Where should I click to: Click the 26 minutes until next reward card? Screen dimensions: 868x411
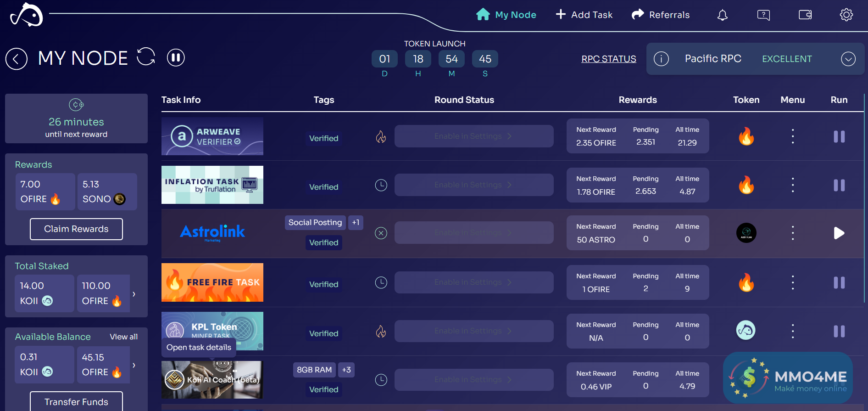click(x=76, y=118)
